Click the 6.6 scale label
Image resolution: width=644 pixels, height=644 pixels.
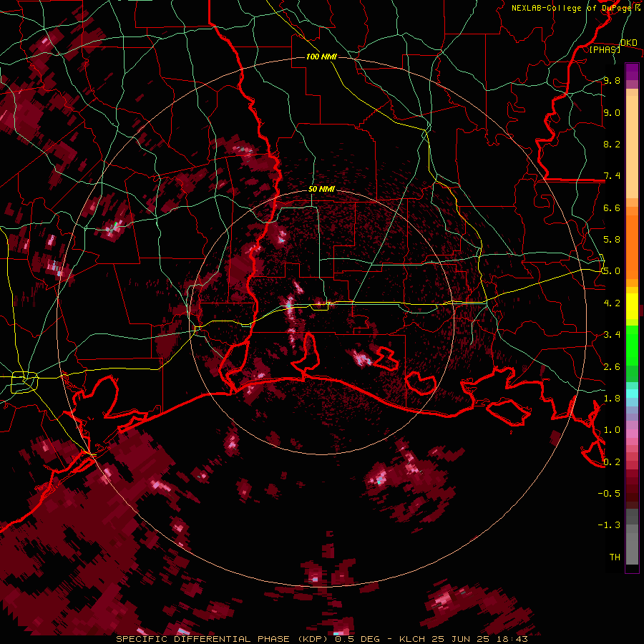coord(612,208)
